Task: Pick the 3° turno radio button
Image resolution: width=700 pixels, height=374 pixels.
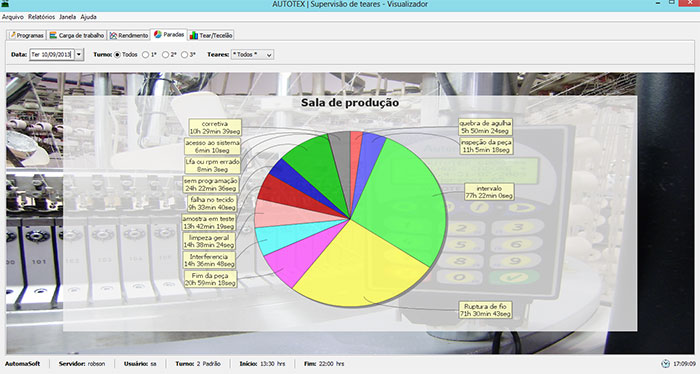Action: coord(184,54)
